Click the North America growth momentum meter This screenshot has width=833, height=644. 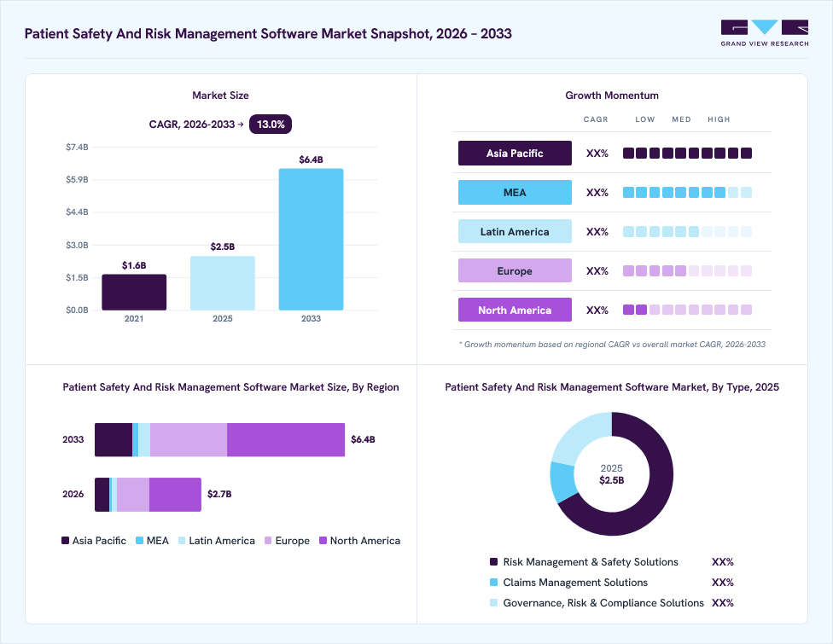pyautogui.click(x=687, y=310)
